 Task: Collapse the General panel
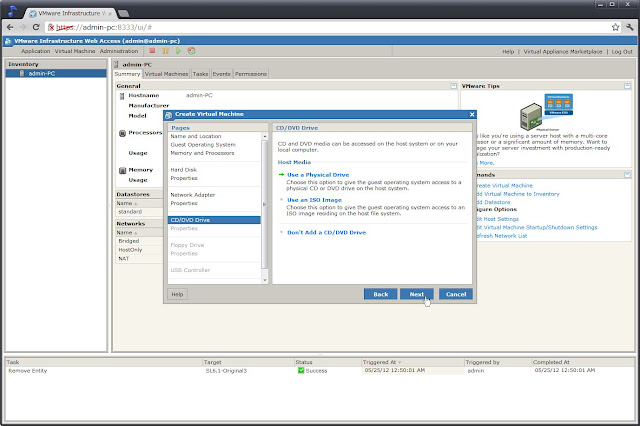[453, 86]
